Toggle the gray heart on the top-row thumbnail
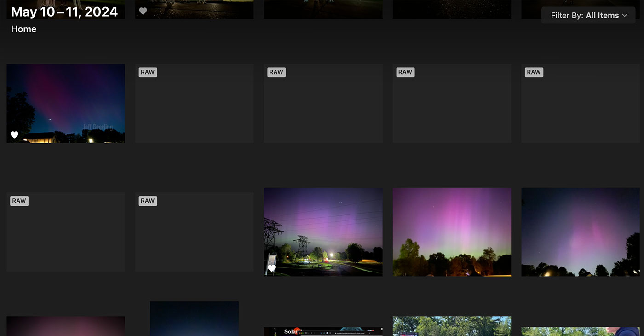 (143, 11)
